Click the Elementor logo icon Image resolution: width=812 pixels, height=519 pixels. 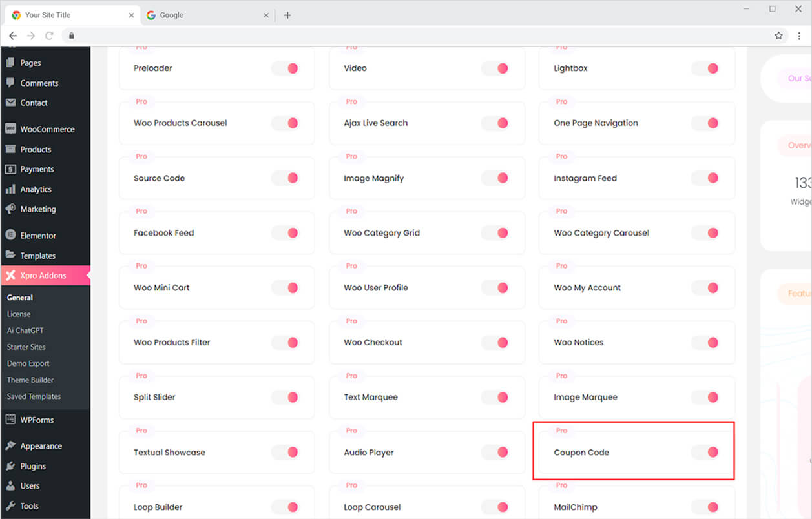[x=10, y=236]
